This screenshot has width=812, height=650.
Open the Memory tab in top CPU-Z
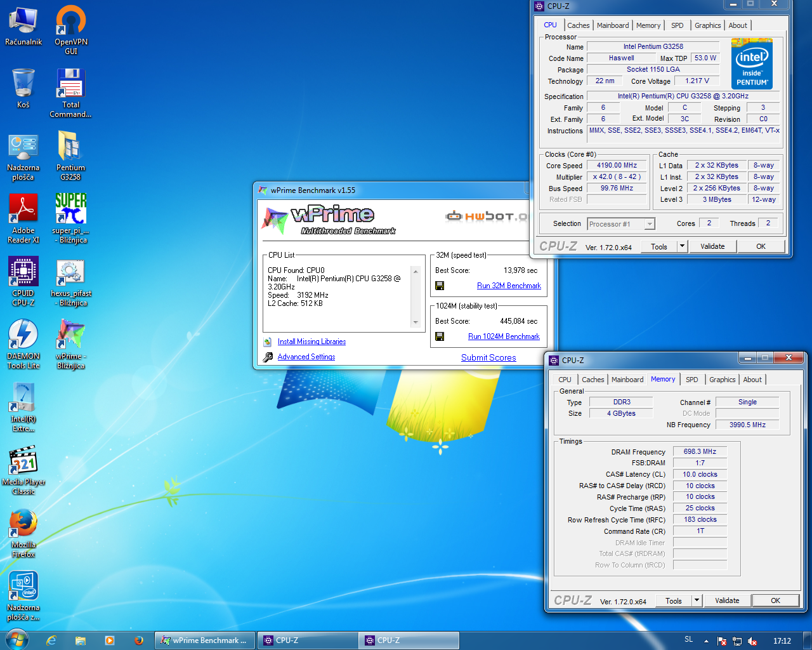[648, 25]
